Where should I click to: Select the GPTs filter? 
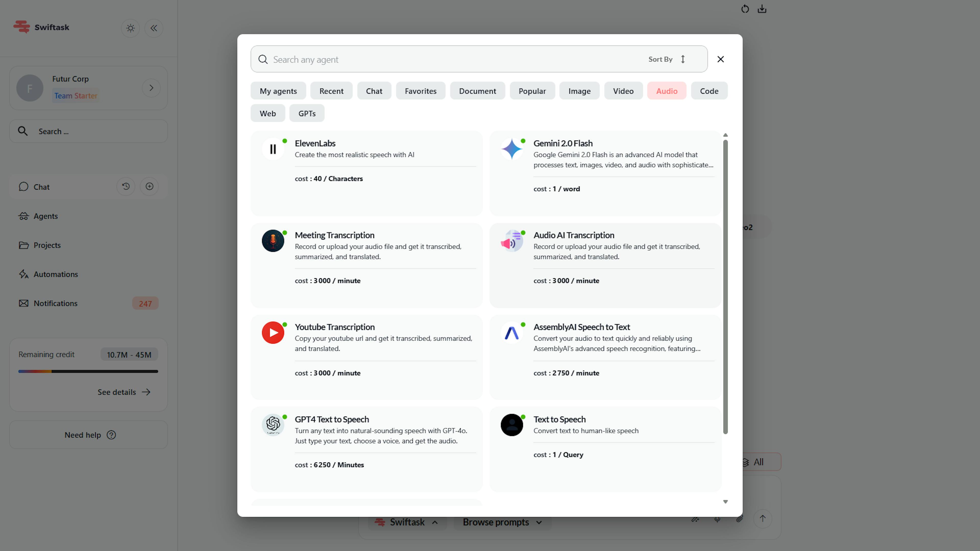coord(307,113)
